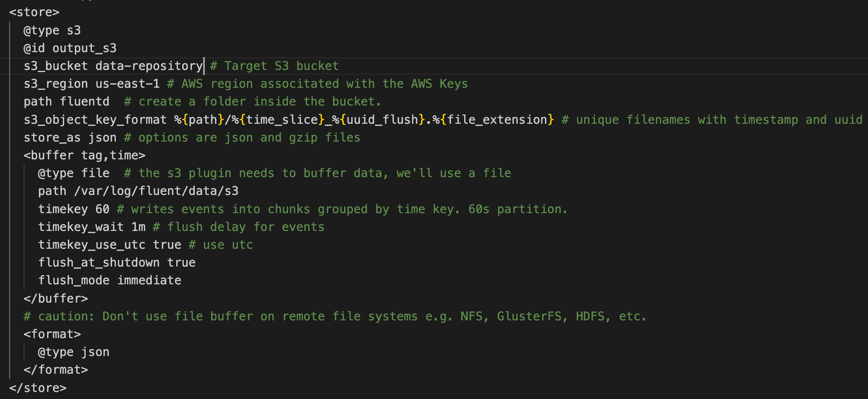This screenshot has height=399, width=868.
Task: Click the 's3_object_key_format' key
Action: (x=95, y=120)
